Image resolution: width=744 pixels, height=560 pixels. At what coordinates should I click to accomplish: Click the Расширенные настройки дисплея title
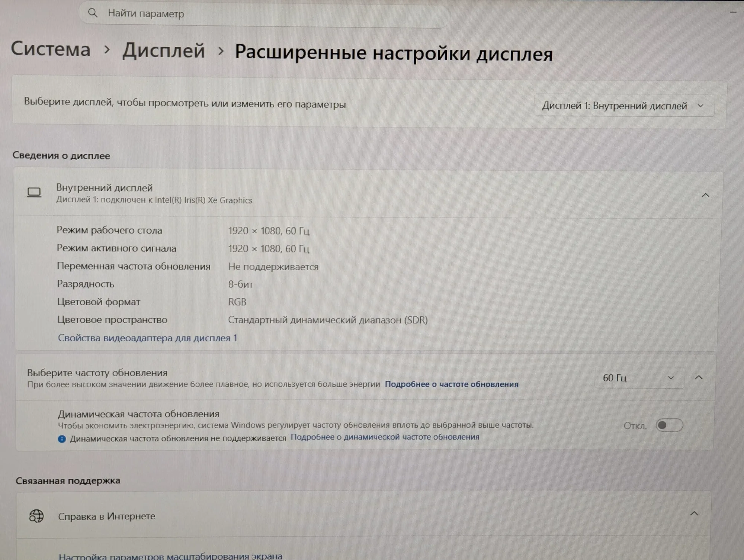394,52
